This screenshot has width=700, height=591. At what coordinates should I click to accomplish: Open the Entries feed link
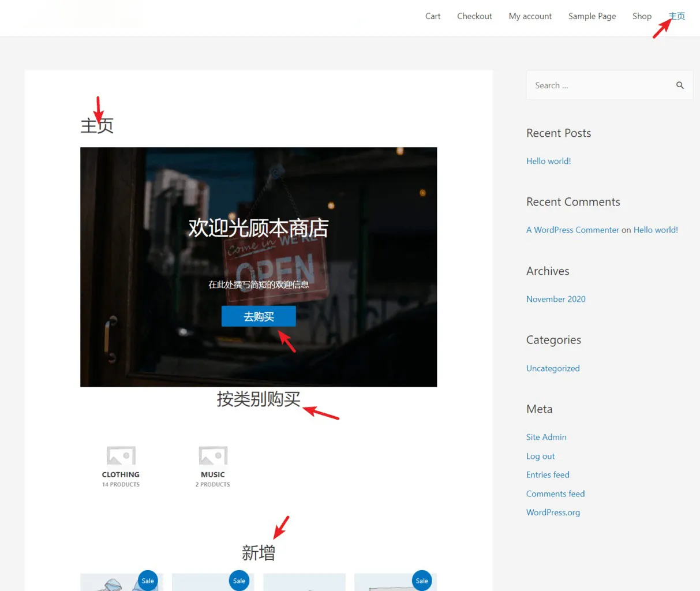pos(548,474)
